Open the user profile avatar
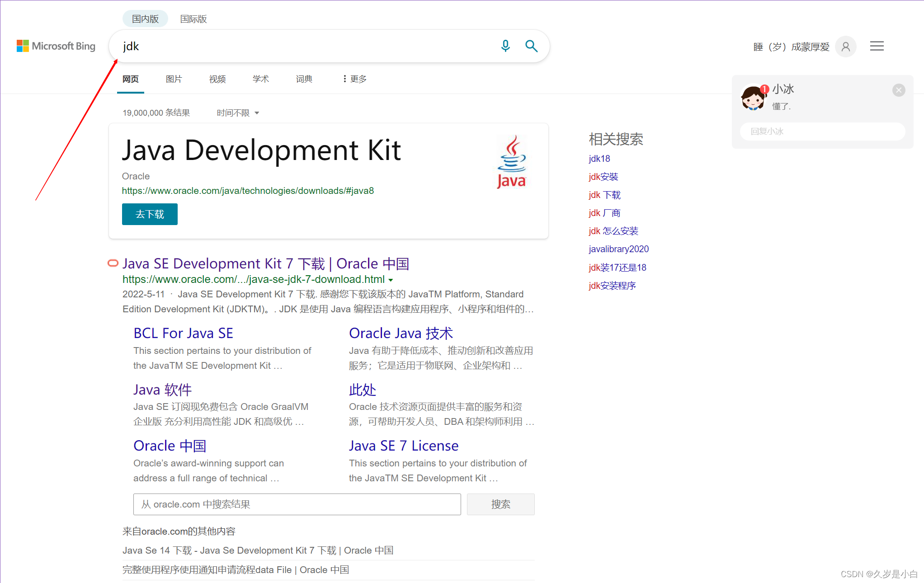This screenshot has width=924, height=583. 845,47
